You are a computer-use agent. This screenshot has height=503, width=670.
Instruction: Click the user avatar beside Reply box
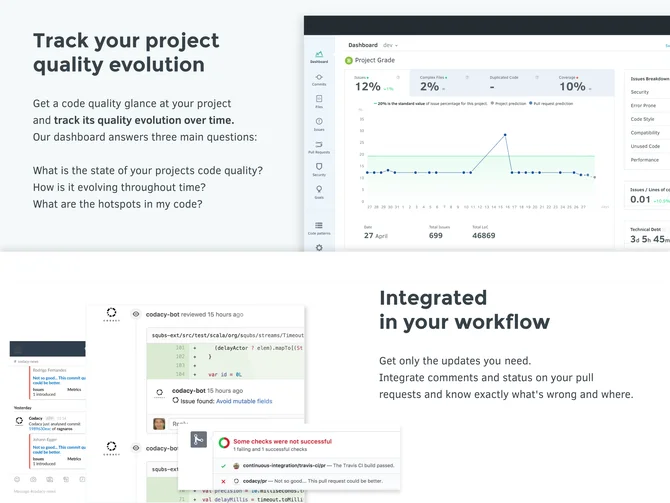[159, 424]
